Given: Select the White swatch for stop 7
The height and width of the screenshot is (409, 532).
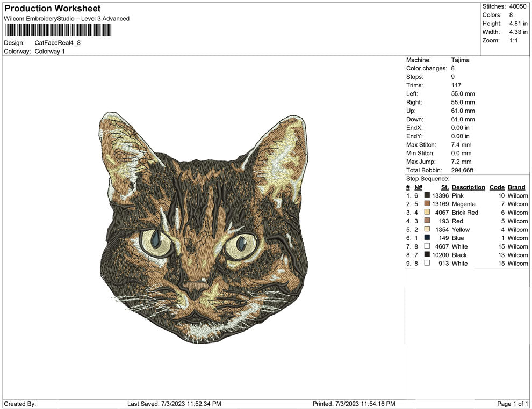Looking at the screenshot, I should (427, 246).
